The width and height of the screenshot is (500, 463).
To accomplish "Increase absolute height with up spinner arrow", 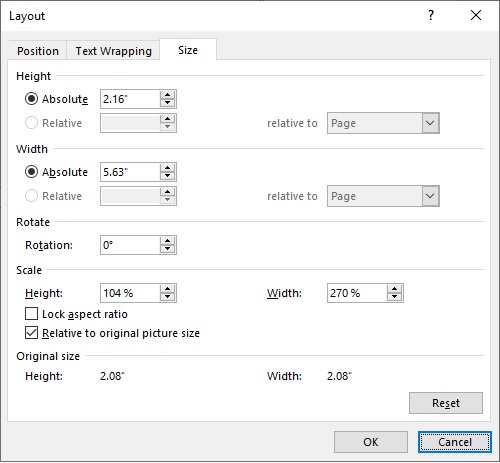I will tap(167, 95).
